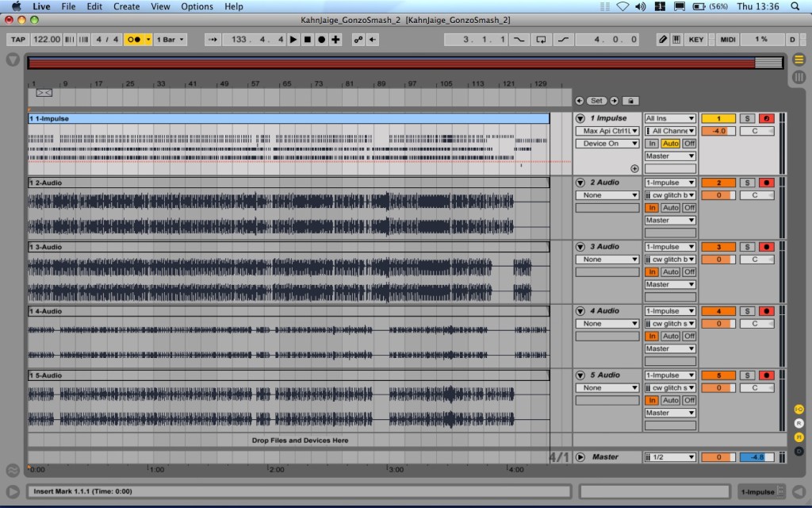Set 1 Impulse monitoring to Off

689,144
